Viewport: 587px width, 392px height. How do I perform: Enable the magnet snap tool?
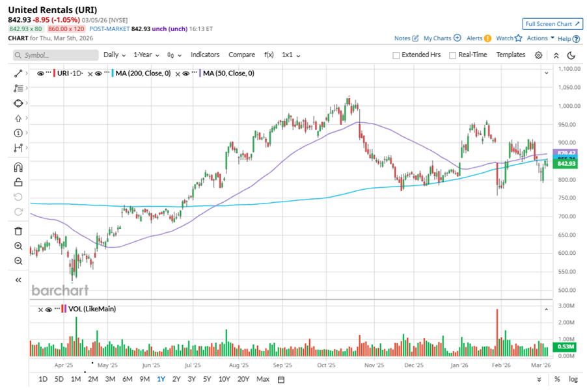tap(18, 167)
